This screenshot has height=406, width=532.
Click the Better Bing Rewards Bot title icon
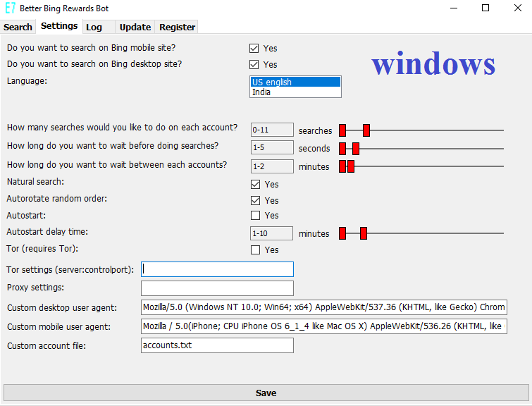[x=10, y=8]
